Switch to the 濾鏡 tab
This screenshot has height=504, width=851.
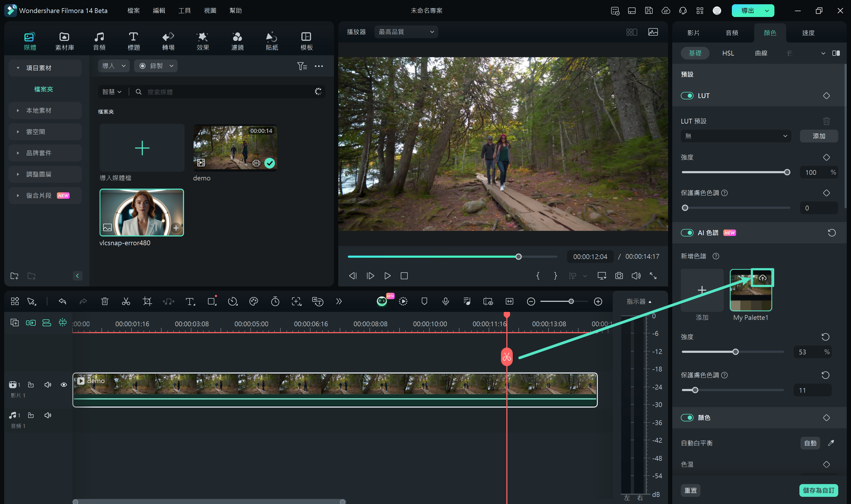237,41
